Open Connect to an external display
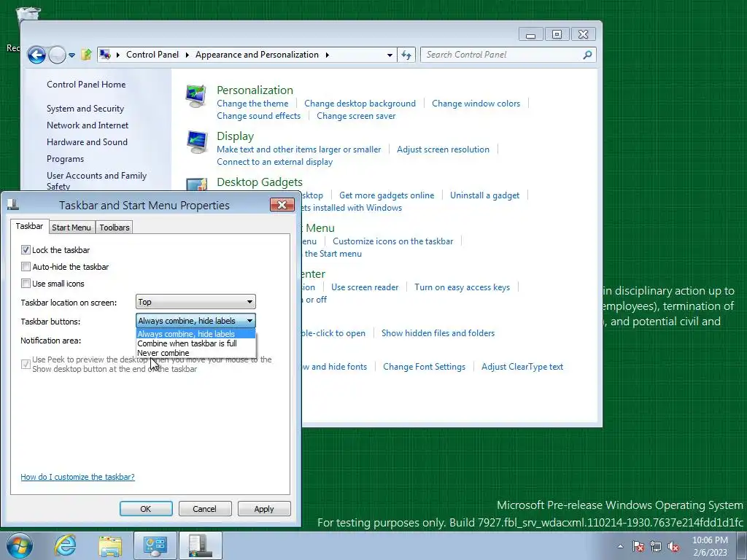The height and width of the screenshot is (560, 747). [274, 161]
